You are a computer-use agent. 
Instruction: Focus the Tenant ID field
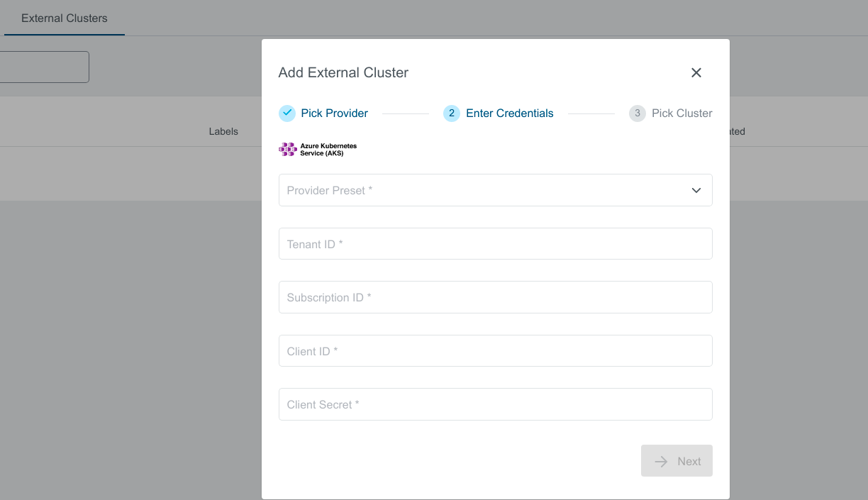[x=495, y=244]
